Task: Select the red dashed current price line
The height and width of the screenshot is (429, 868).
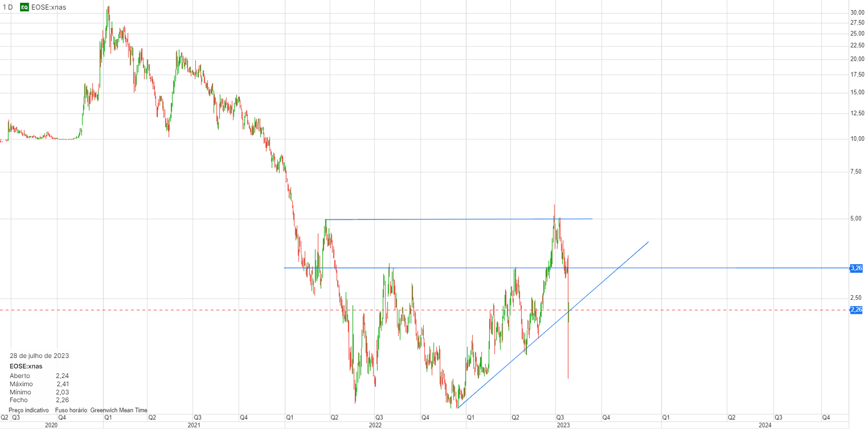Action: 425,310
